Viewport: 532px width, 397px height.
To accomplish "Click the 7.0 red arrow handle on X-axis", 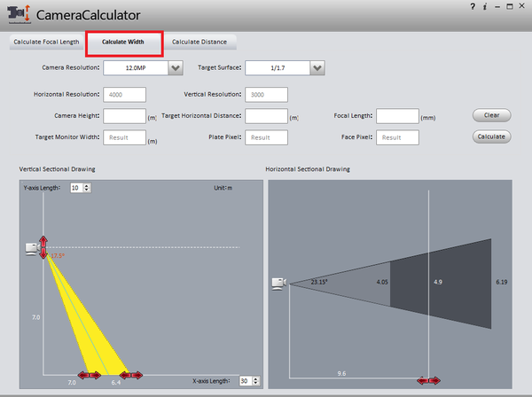I will point(90,375).
